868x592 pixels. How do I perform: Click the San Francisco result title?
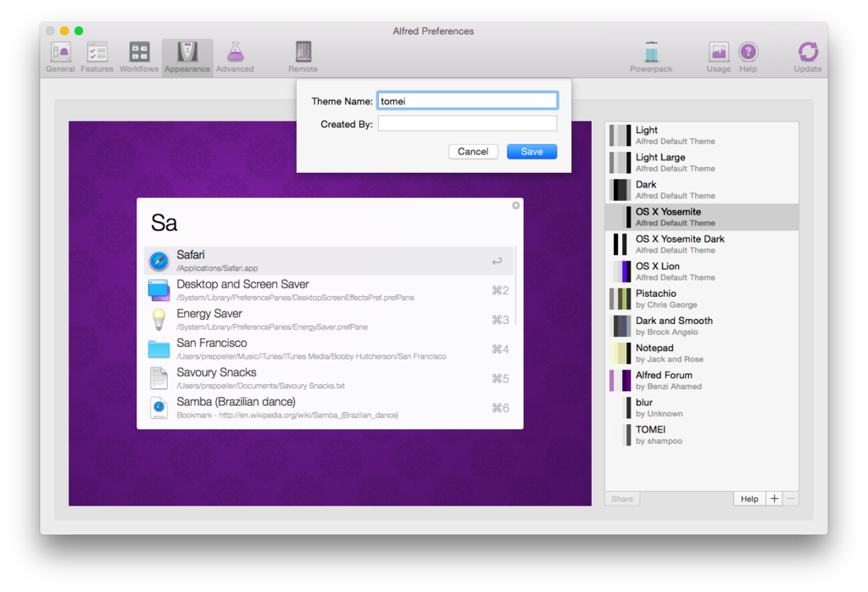[x=211, y=343]
